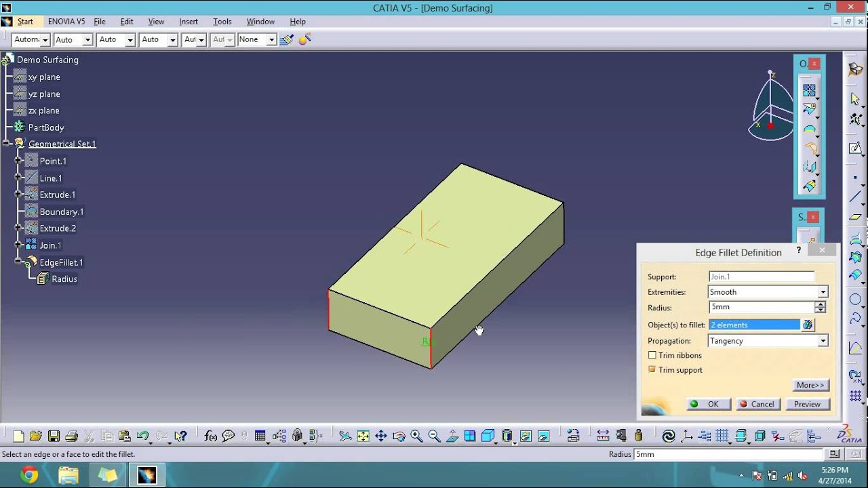Click the New document icon
The height and width of the screenshot is (488, 868).
18,436
